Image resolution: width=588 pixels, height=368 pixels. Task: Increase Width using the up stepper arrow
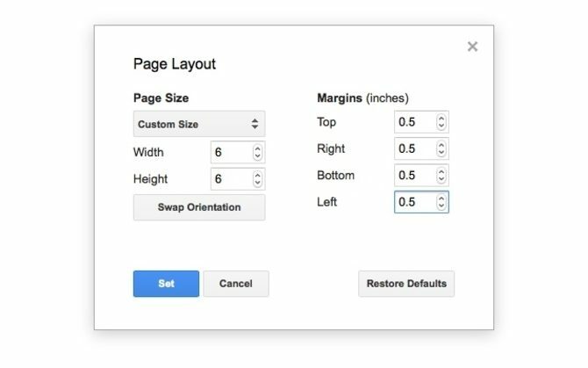pos(257,148)
